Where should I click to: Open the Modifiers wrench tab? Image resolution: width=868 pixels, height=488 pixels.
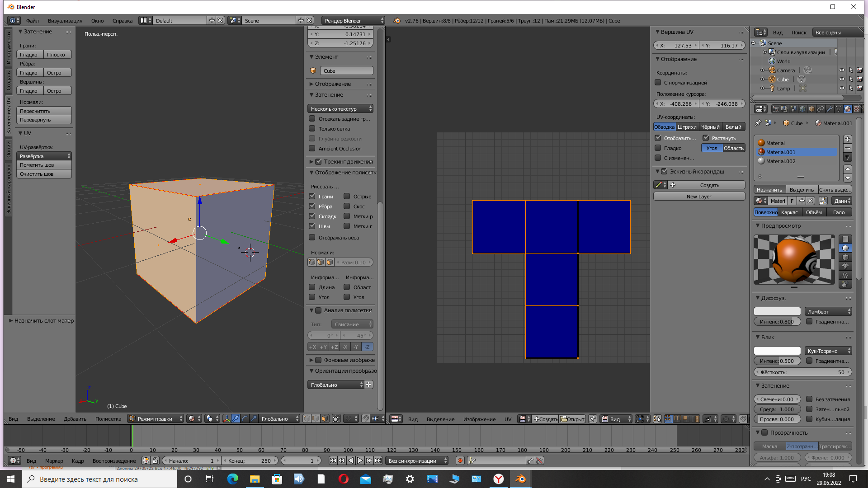point(830,109)
